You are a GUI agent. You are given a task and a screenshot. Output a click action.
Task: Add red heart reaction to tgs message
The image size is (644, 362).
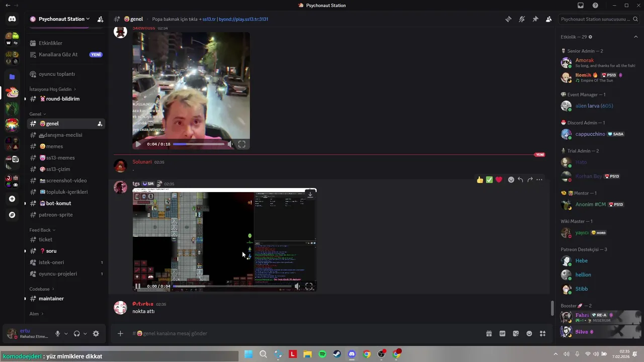point(499,179)
